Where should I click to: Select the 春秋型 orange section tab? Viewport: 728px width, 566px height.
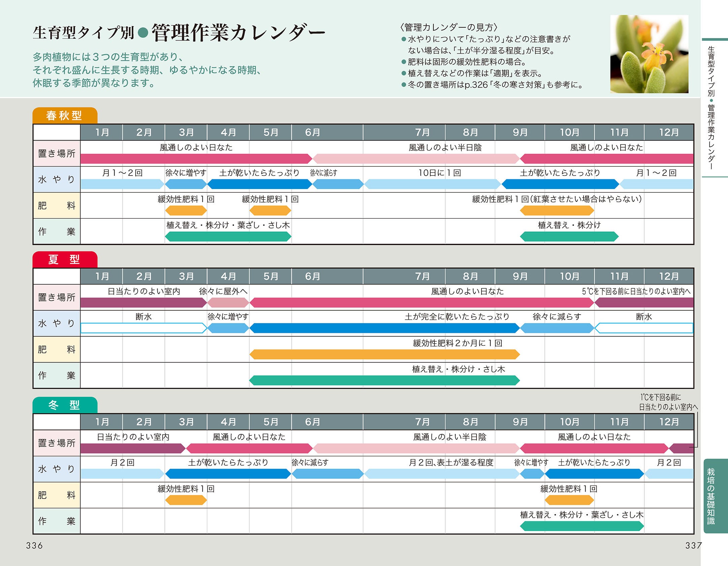pyautogui.click(x=65, y=116)
